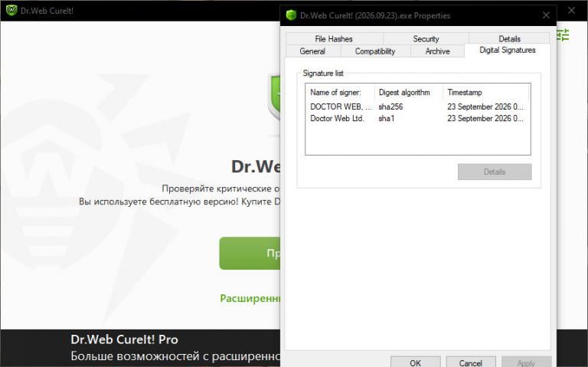Select the Digital Signatures tab
The width and height of the screenshot is (588, 367).
(508, 50)
